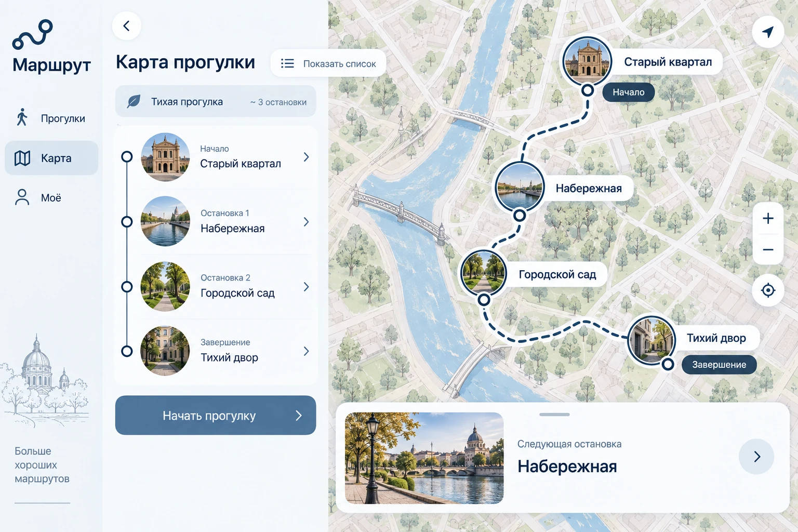798x532 pixels.
Task: Zoom out with the minus button
Action: pyautogui.click(x=768, y=250)
